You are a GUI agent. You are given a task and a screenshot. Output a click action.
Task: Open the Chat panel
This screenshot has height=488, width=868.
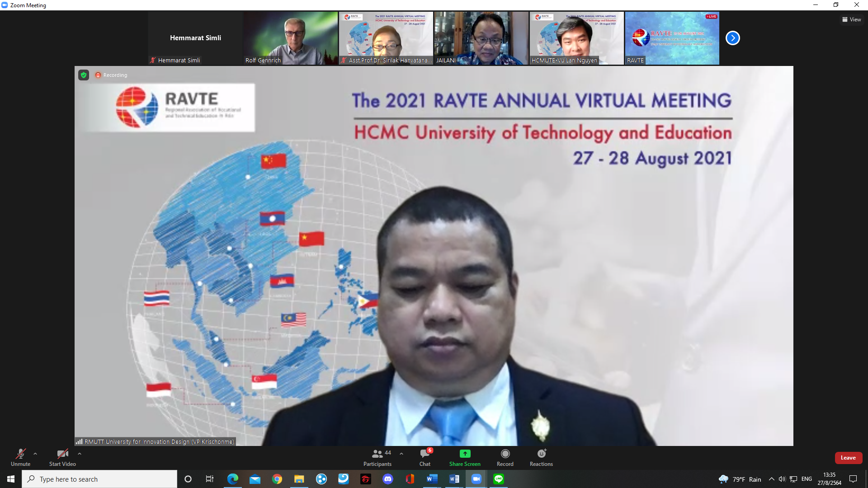425,457
